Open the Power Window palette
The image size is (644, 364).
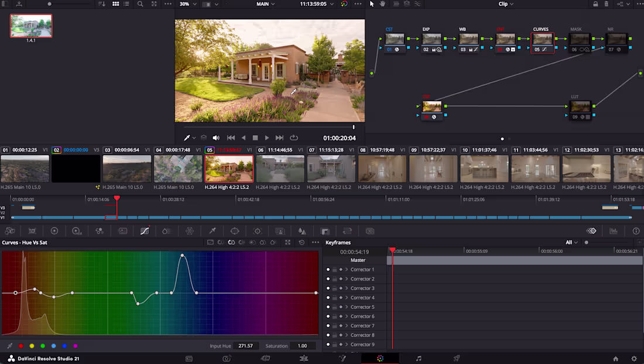click(235, 231)
